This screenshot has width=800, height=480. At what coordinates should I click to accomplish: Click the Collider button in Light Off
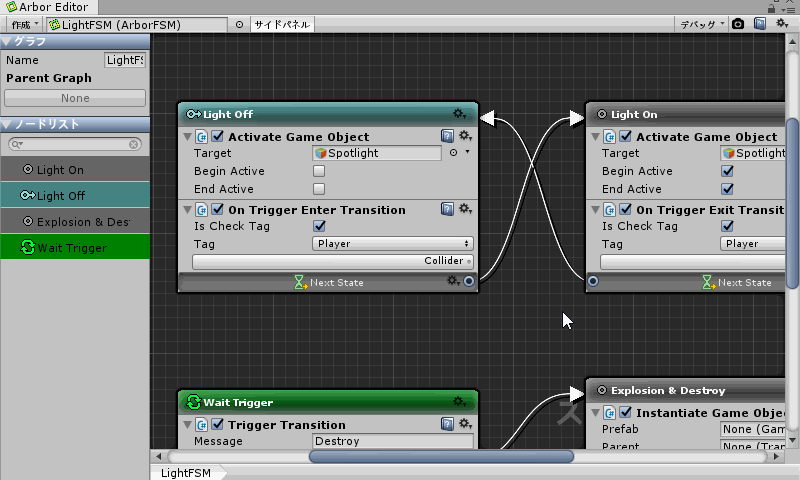pos(333,261)
